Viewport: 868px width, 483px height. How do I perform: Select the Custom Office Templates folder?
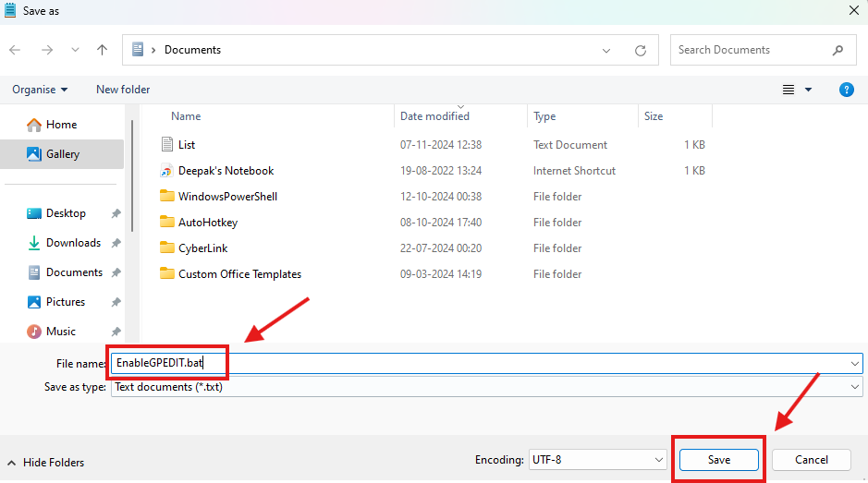pos(239,274)
